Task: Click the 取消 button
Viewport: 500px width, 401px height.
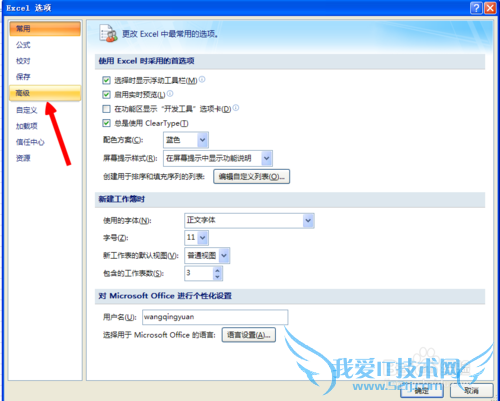Action: point(472,390)
